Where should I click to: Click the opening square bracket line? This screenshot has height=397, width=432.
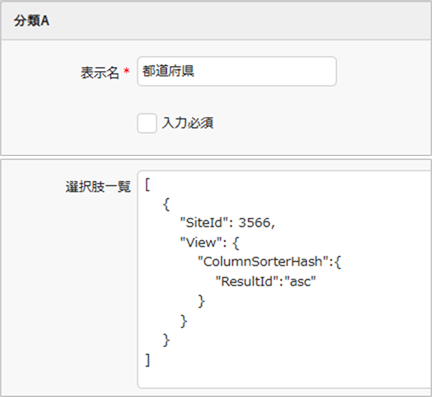click(x=148, y=184)
